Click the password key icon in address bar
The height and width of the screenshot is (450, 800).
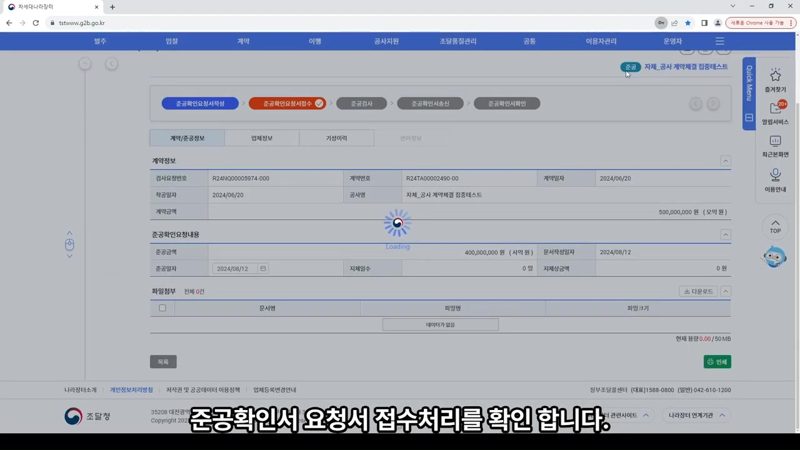(661, 23)
